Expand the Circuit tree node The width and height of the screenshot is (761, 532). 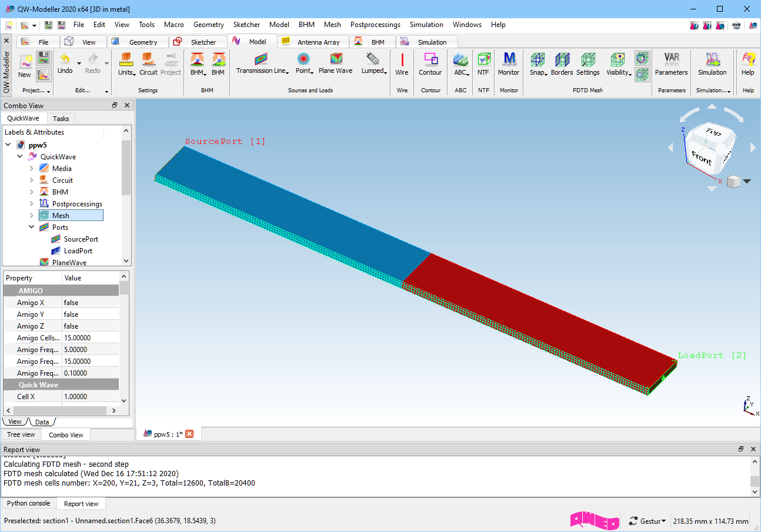tap(31, 180)
